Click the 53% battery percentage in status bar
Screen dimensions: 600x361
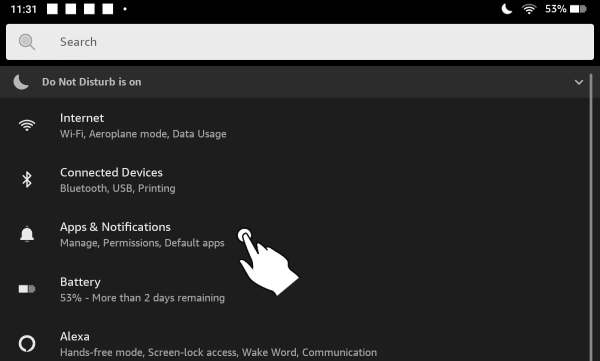556,9
